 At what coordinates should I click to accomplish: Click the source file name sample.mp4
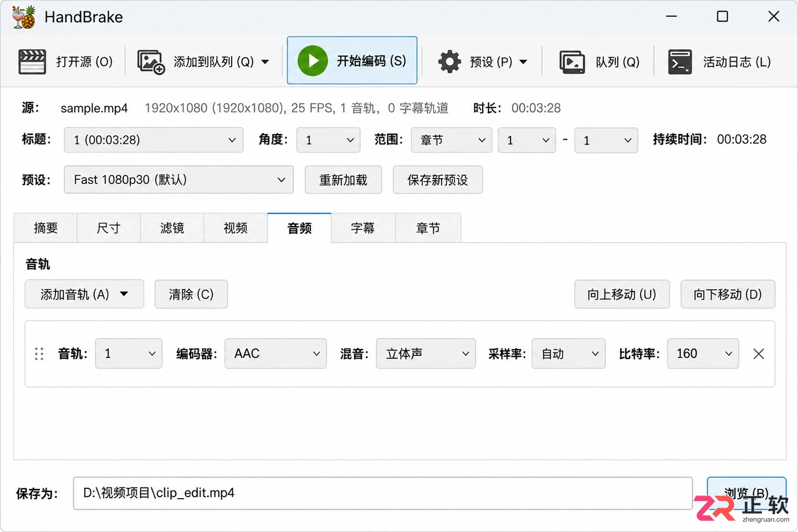point(94,108)
